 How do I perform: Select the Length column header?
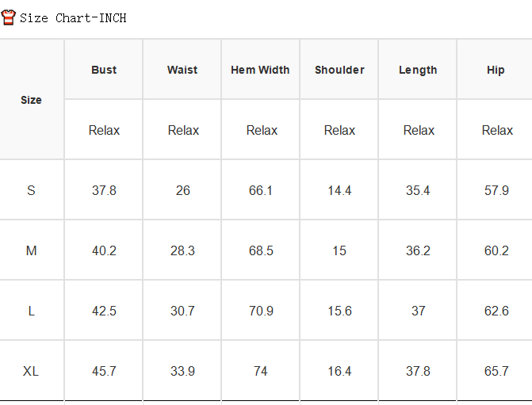[x=418, y=71]
